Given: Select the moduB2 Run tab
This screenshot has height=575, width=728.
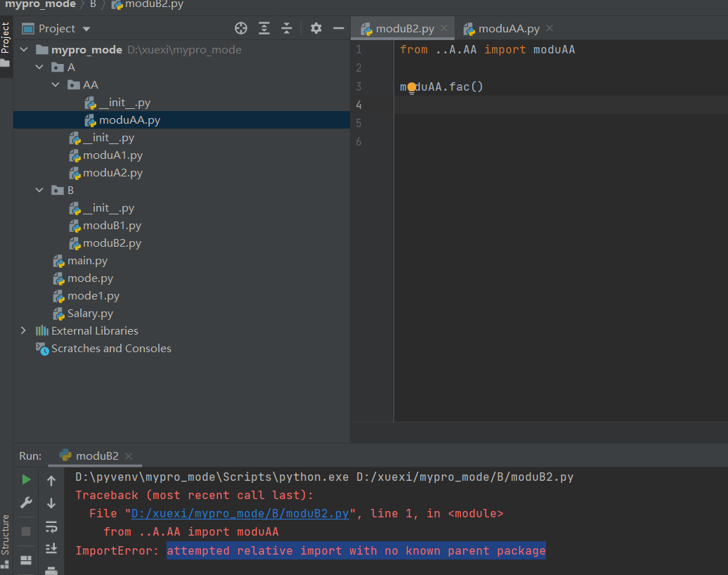Looking at the screenshot, I should coord(96,456).
